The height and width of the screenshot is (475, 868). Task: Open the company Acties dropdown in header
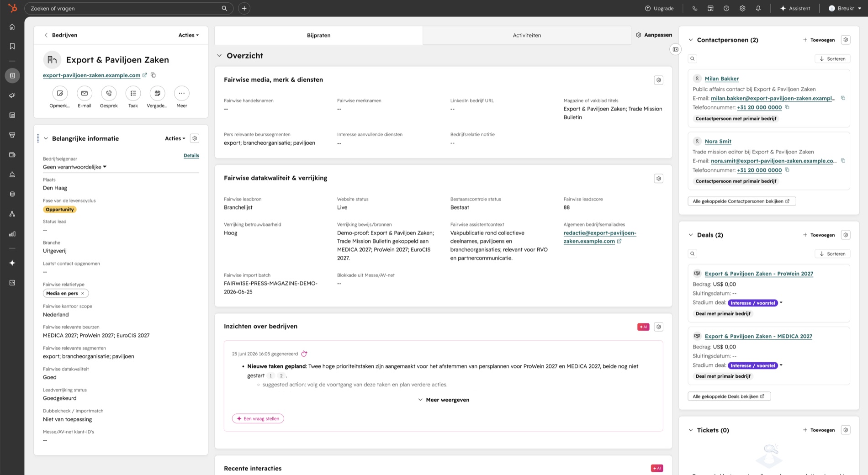[x=189, y=35]
